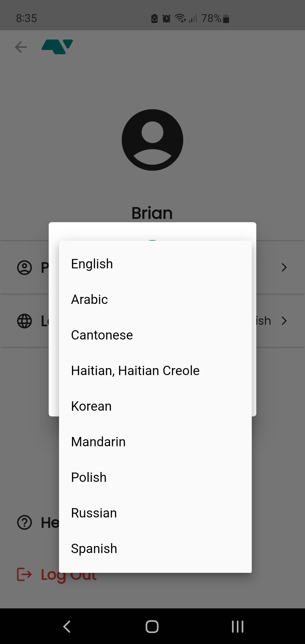Tap the teal app logo

[57, 47]
